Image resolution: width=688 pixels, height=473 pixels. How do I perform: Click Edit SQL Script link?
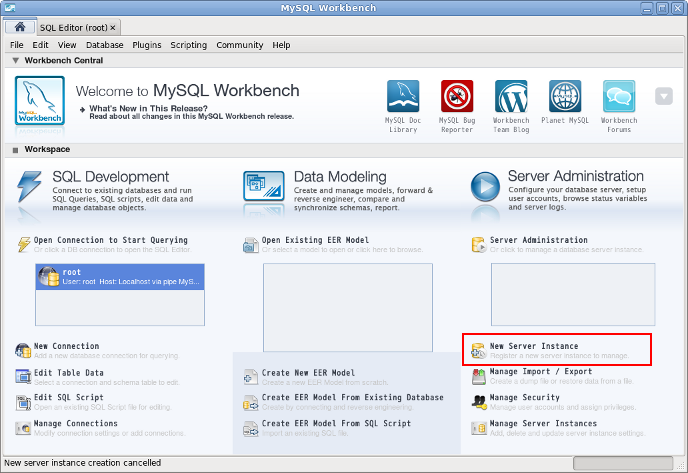point(68,397)
